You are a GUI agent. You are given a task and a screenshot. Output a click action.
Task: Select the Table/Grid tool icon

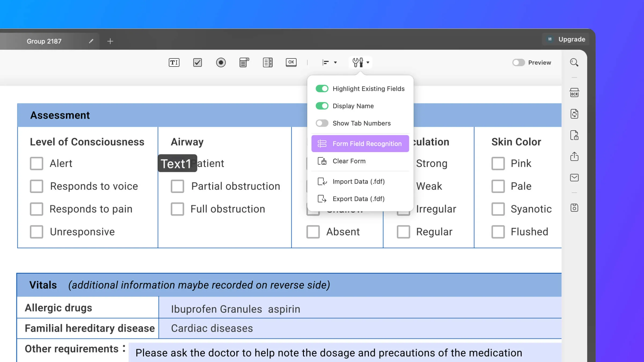pyautogui.click(x=268, y=62)
